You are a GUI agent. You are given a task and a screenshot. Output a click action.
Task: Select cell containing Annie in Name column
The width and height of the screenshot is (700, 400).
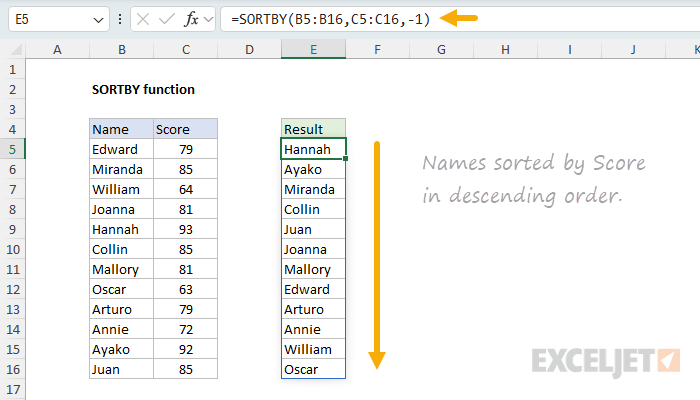pos(121,329)
